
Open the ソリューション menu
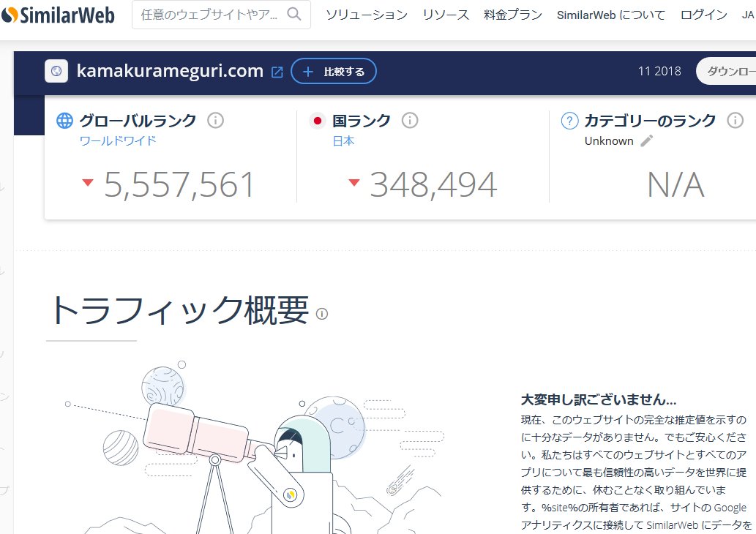367,15
